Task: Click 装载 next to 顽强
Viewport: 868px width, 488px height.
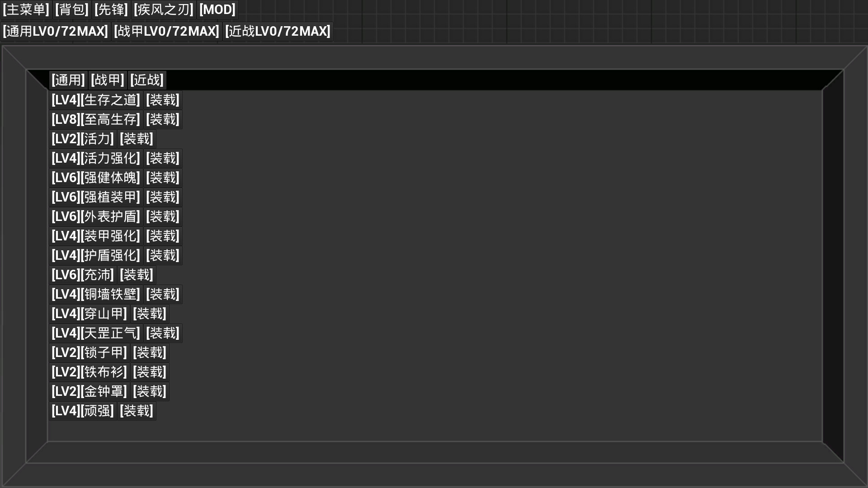Action: [x=137, y=411]
